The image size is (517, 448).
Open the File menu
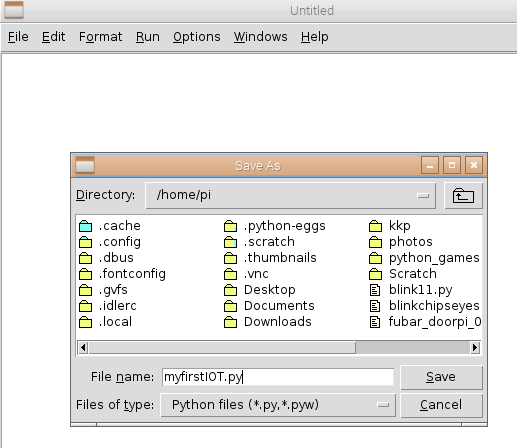[x=18, y=37]
